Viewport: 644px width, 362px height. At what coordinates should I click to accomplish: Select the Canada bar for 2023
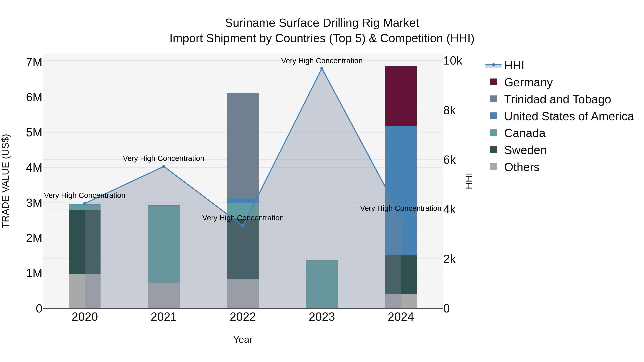tap(322, 284)
